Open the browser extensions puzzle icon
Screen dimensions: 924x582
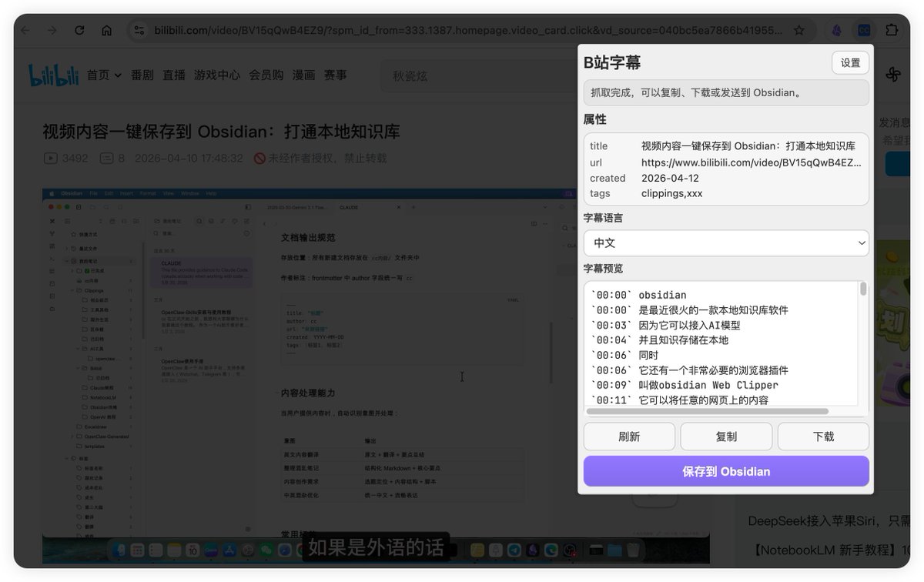pyautogui.click(x=892, y=30)
